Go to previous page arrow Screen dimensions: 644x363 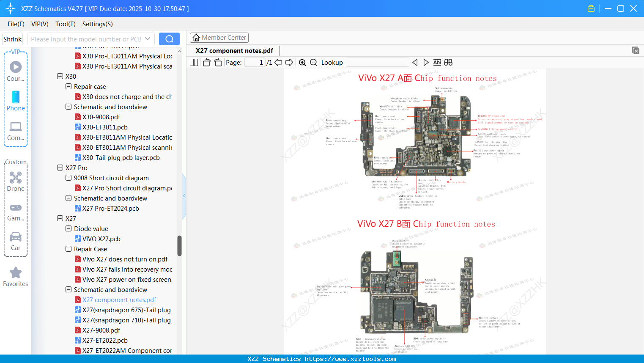(278, 62)
